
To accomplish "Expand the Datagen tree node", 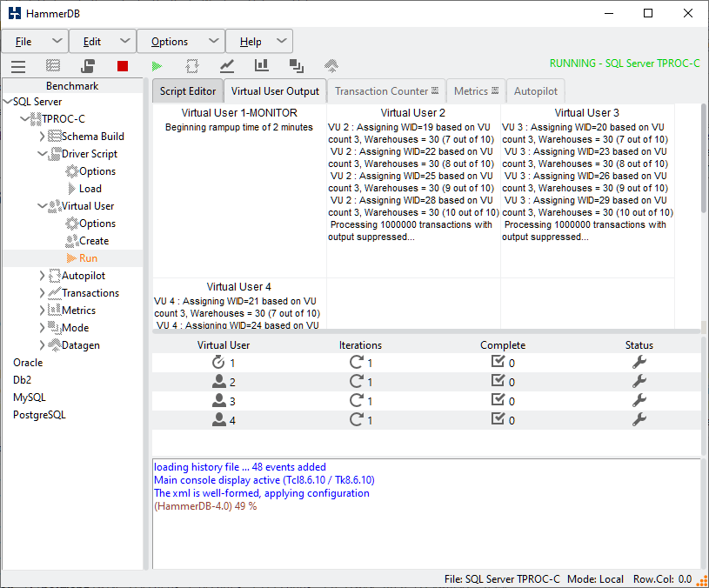I will [42, 344].
